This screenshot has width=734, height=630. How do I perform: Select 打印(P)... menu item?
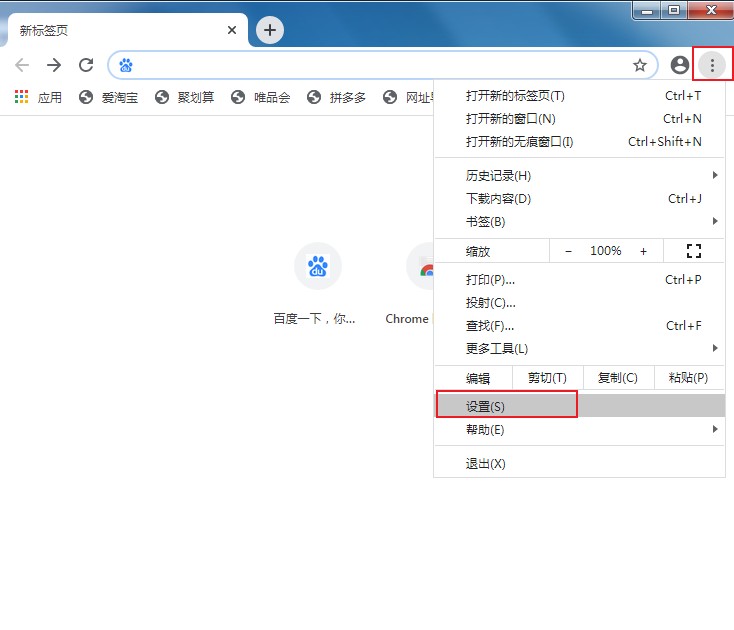580,280
